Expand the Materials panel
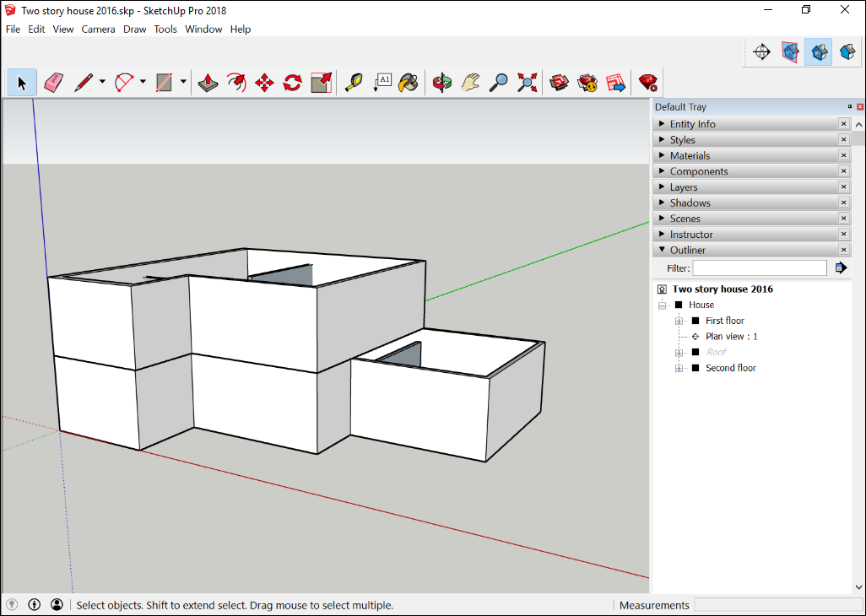This screenshot has width=866, height=616. coord(662,155)
